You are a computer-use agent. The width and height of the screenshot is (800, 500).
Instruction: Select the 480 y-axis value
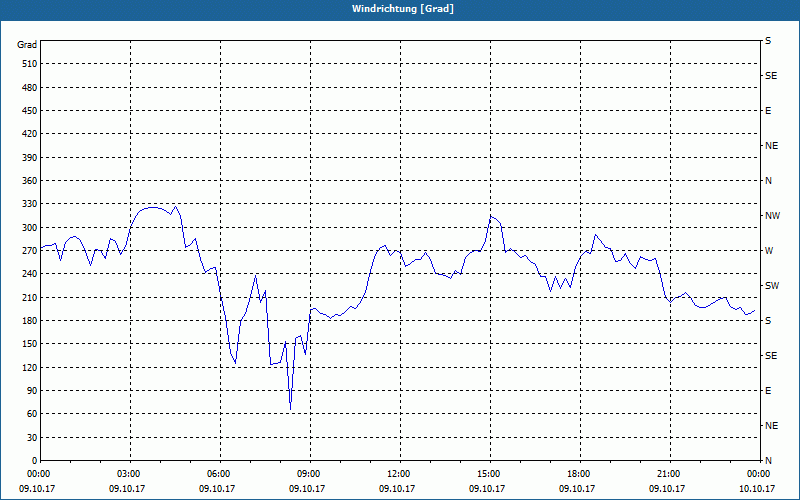(x=30, y=88)
